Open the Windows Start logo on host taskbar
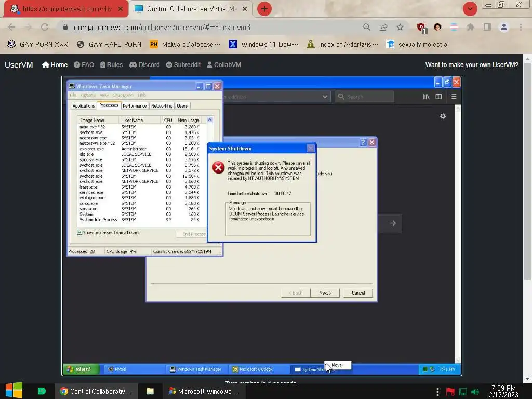 coord(14,390)
